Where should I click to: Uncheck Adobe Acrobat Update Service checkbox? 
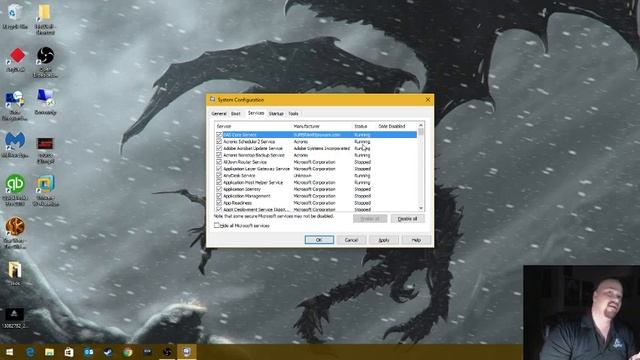point(219,148)
